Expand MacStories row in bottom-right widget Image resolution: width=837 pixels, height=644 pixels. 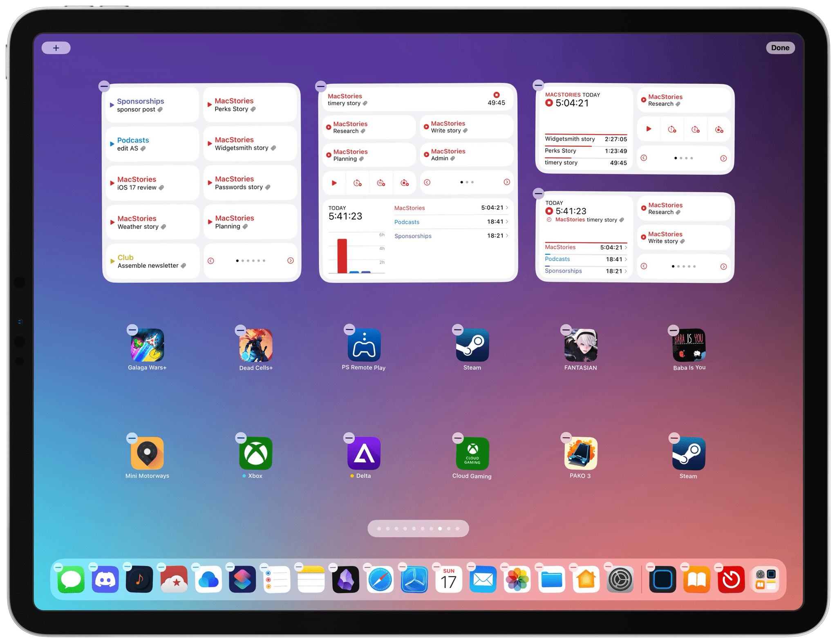tap(586, 247)
